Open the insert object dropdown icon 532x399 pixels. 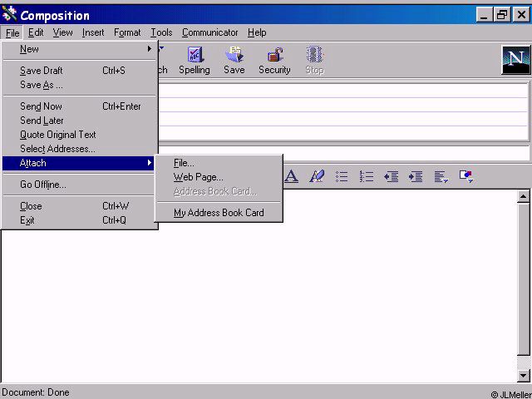466,176
